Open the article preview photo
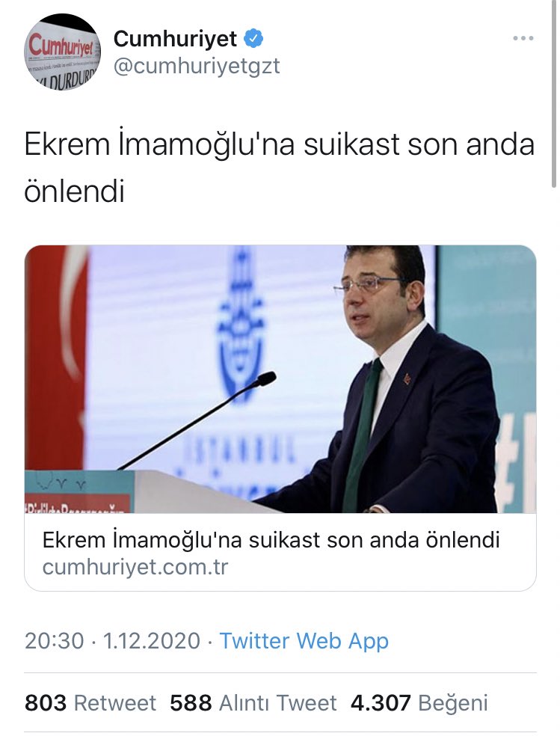 click(x=280, y=378)
